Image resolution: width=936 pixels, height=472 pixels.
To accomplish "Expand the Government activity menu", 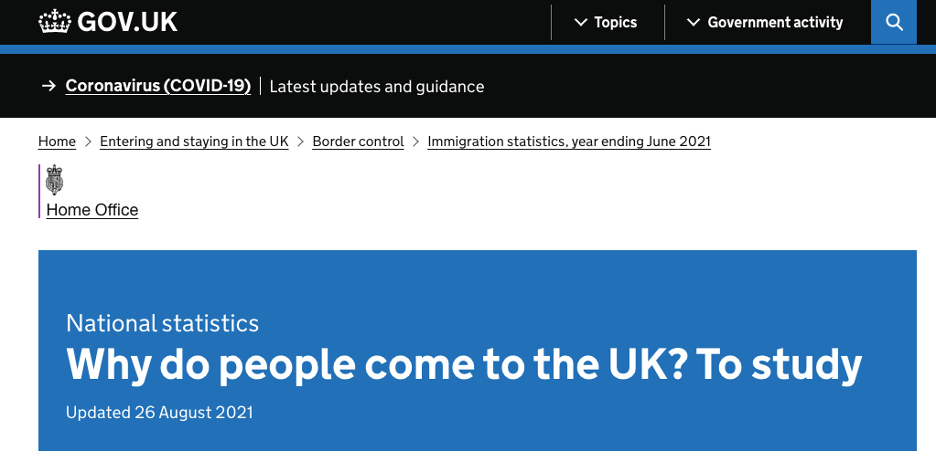I will click(765, 23).
